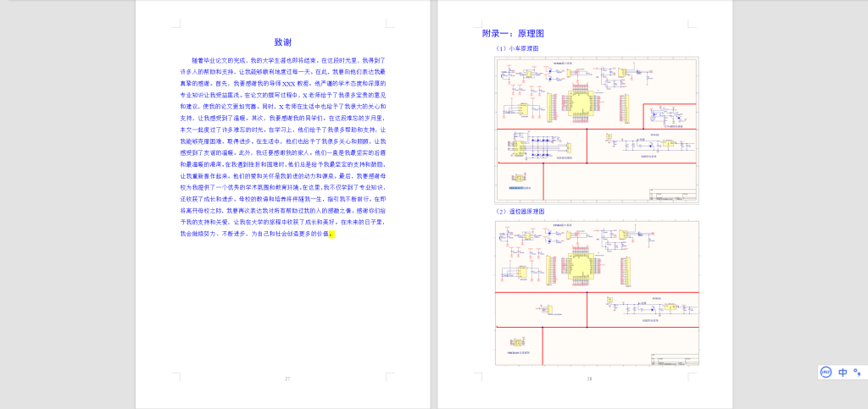Click the caption （2）遥控器原理图
The height and width of the screenshot is (409, 868).
520,212
